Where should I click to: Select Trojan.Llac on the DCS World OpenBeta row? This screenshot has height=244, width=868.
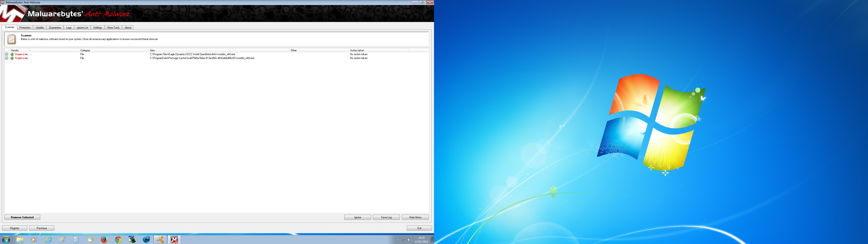click(21, 54)
